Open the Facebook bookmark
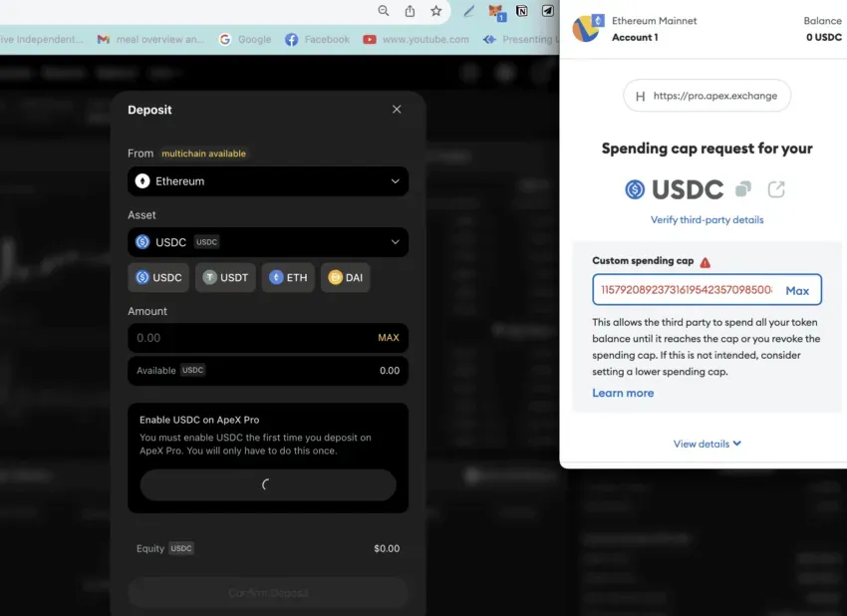Image resolution: width=847 pixels, height=616 pixels. [317, 40]
